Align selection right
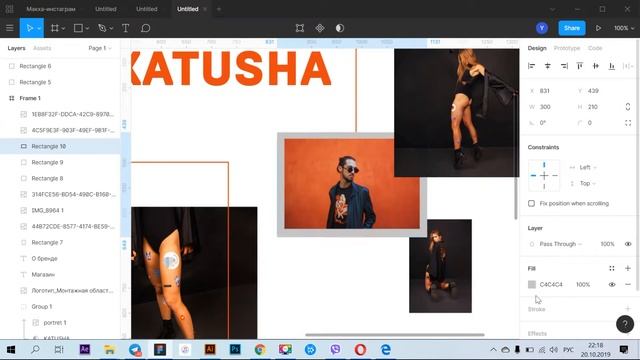This screenshot has width=640, height=360. pos(564,66)
